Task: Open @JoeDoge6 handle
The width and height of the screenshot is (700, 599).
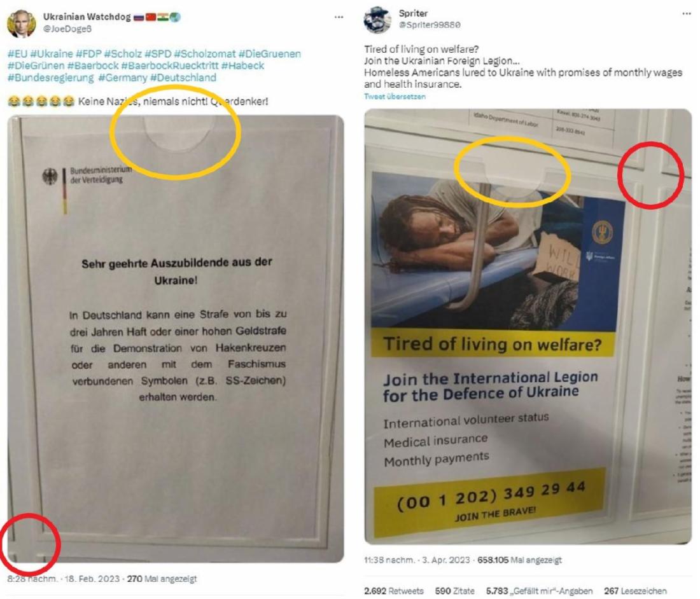Action: (67, 29)
